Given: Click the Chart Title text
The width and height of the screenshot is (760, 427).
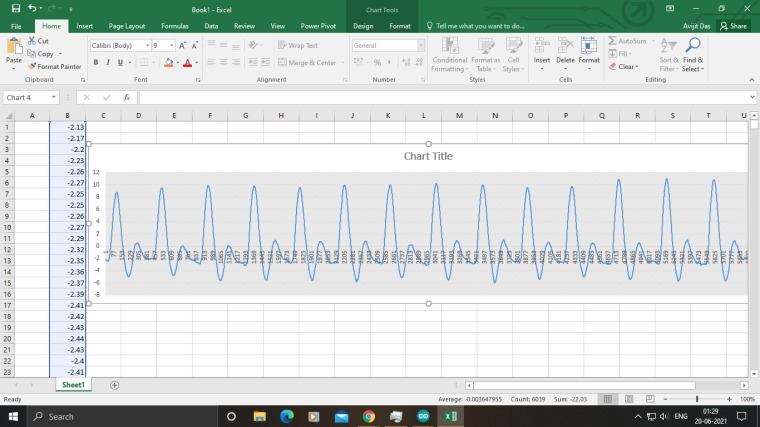Looking at the screenshot, I should (x=428, y=156).
